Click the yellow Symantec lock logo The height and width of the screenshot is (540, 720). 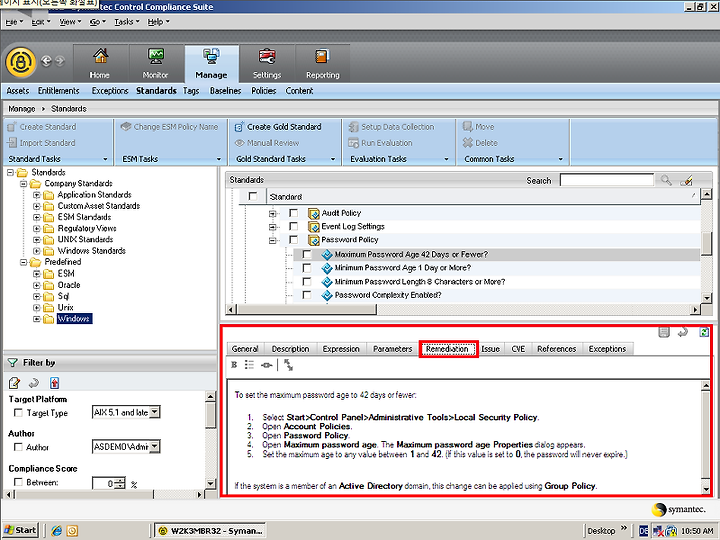pyautogui.click(x=21, y=62)
